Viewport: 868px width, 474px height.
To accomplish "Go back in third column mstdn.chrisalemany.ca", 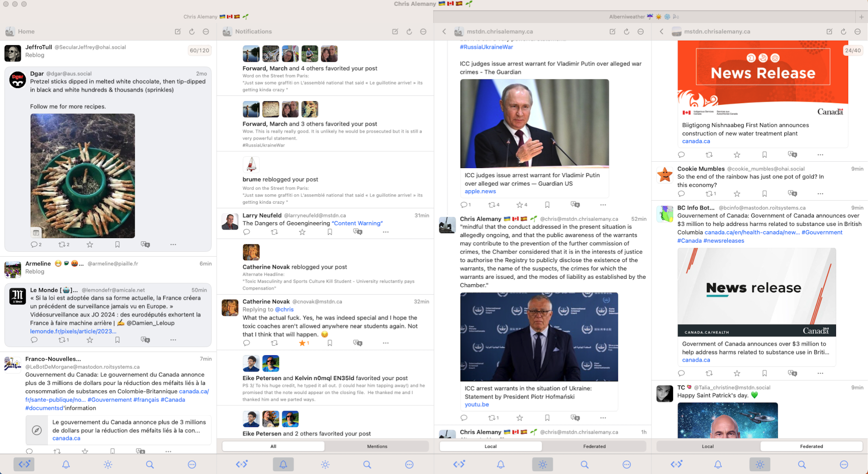I will pos(444,32).
